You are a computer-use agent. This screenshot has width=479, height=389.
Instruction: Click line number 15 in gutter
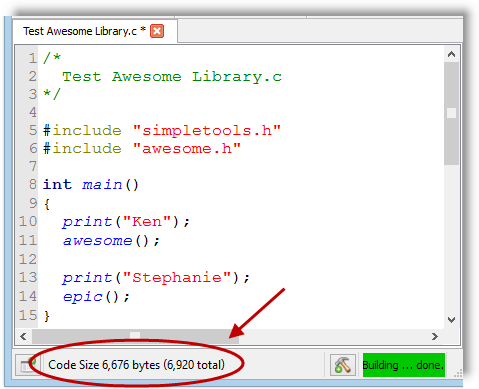28,315
